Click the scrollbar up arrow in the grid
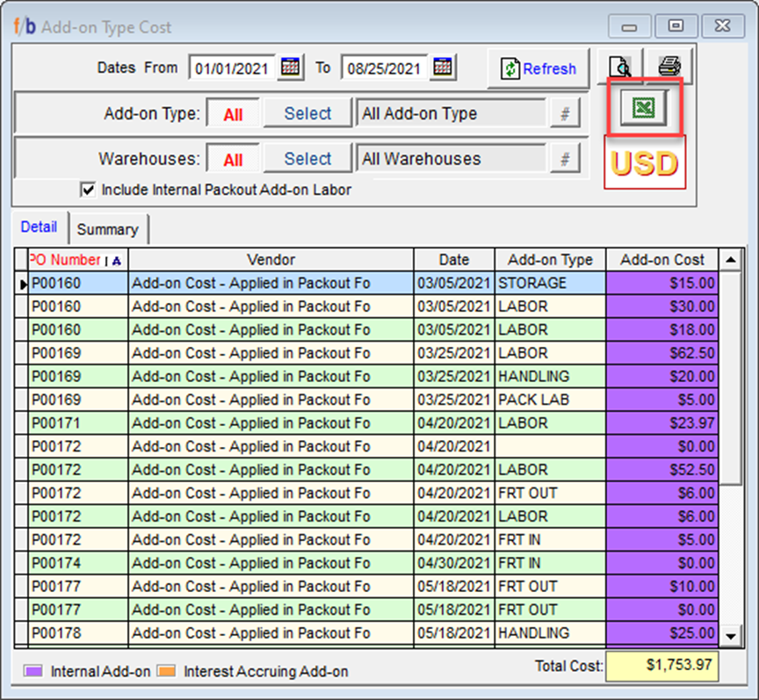759x700 pixels. click(730, 260)
